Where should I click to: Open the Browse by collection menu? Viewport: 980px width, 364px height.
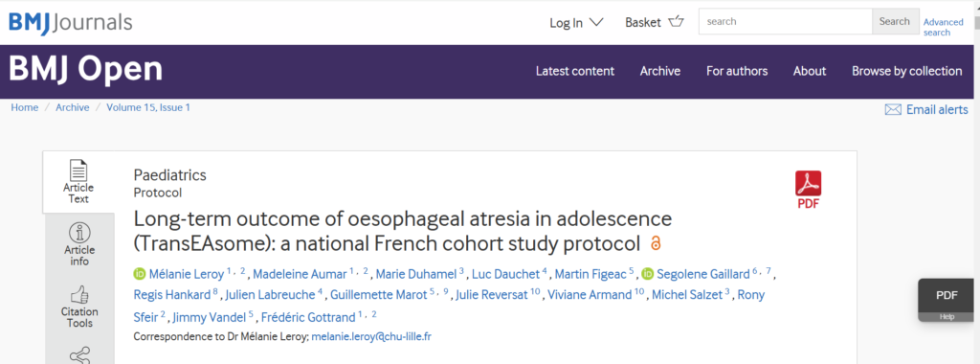pos(907,71)
